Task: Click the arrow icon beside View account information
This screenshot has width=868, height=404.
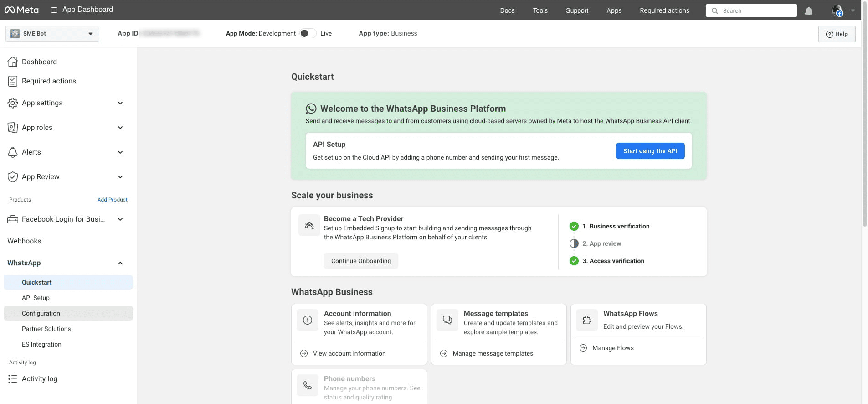Action: pos(304,353)
